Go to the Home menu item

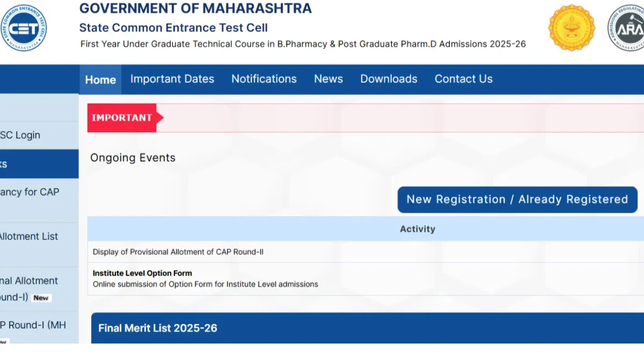click(100, 79)
